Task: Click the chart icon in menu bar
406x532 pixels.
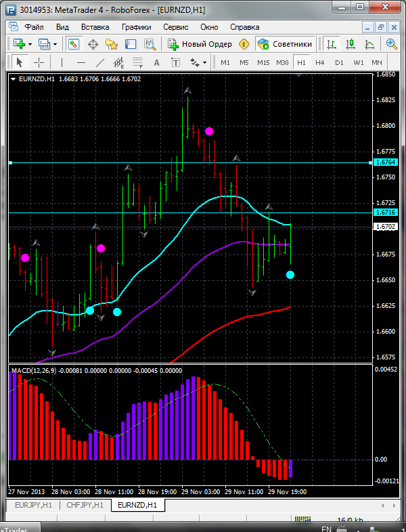Action: point(14,27)
